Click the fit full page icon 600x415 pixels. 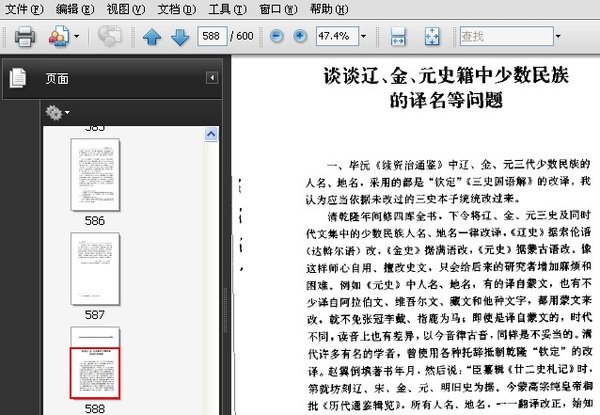(x=432, y=38)
